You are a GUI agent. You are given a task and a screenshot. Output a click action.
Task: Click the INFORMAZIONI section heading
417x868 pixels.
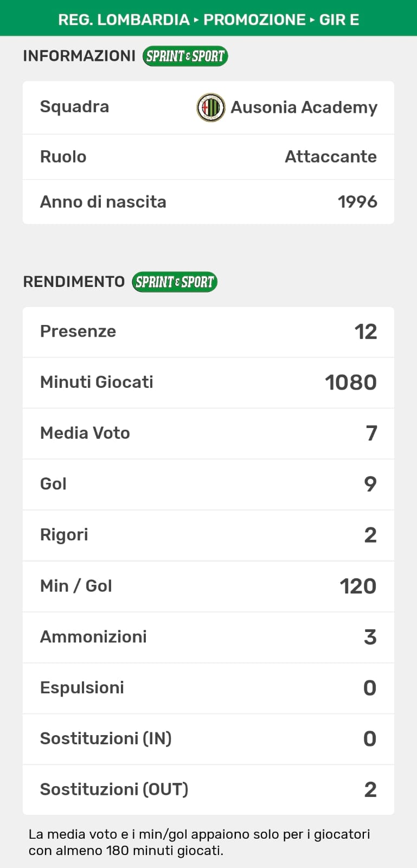[79, 56]
